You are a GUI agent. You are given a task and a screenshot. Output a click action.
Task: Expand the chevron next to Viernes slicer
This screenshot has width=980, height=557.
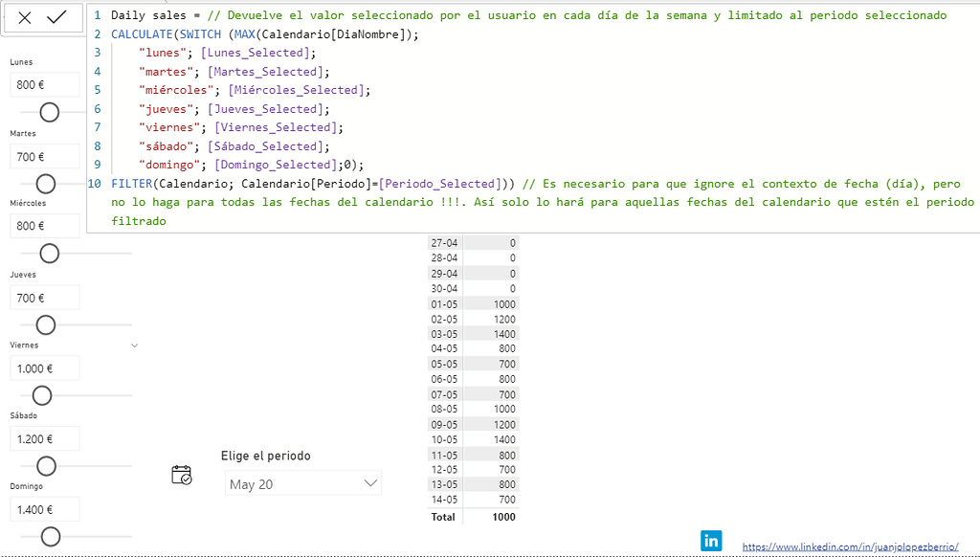tap(134, 345)
